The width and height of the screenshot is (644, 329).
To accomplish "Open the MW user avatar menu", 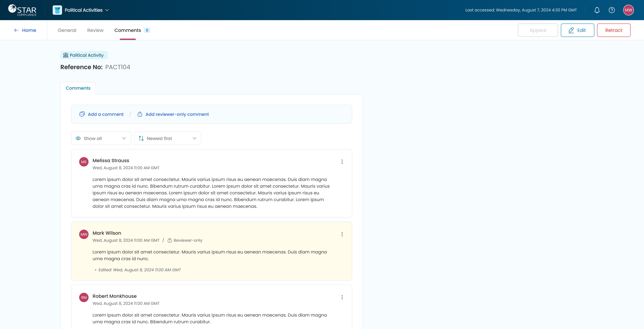I will (x=628, y=10).
